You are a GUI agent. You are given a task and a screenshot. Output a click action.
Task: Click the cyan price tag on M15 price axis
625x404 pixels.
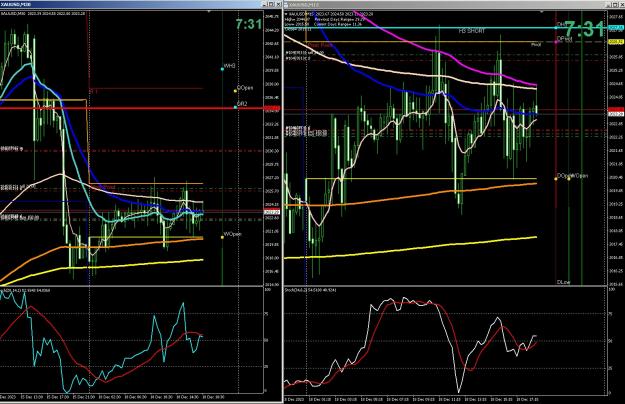click(x=616, y=27)
